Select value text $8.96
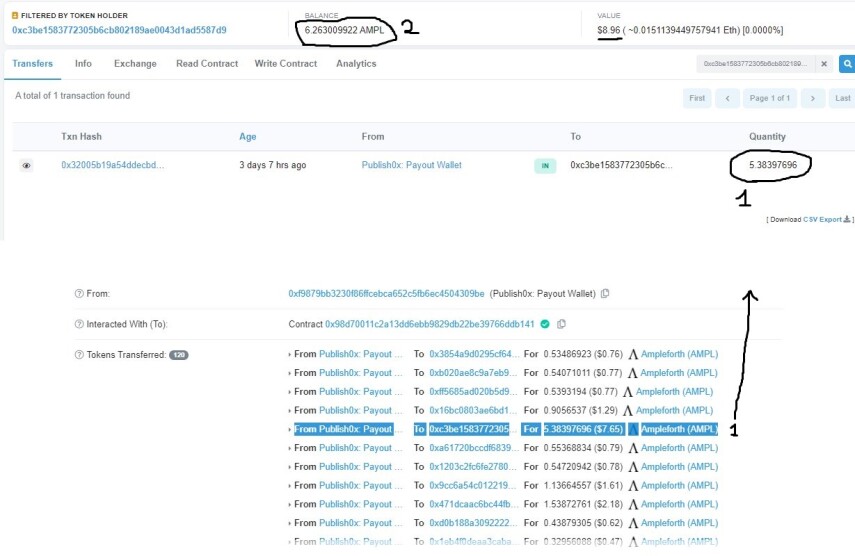This screenshot has width=855, height=556. (609, 30)
